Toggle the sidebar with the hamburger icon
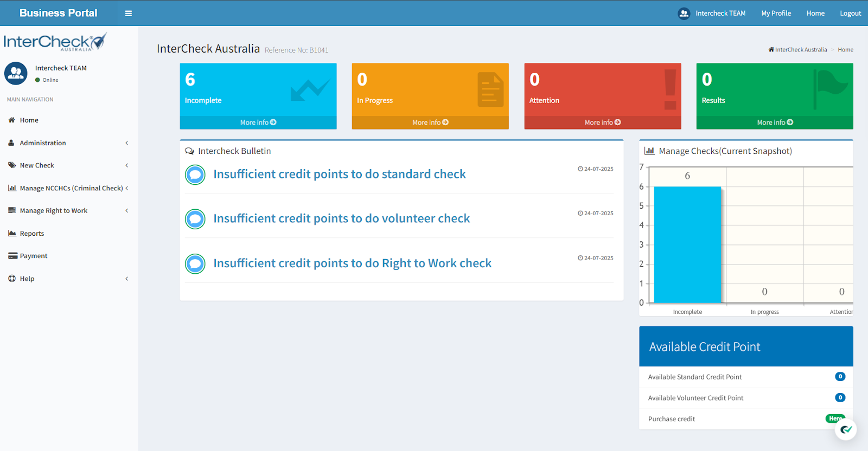The height and width of the screenshot is (451, 868). click(129, 14)
